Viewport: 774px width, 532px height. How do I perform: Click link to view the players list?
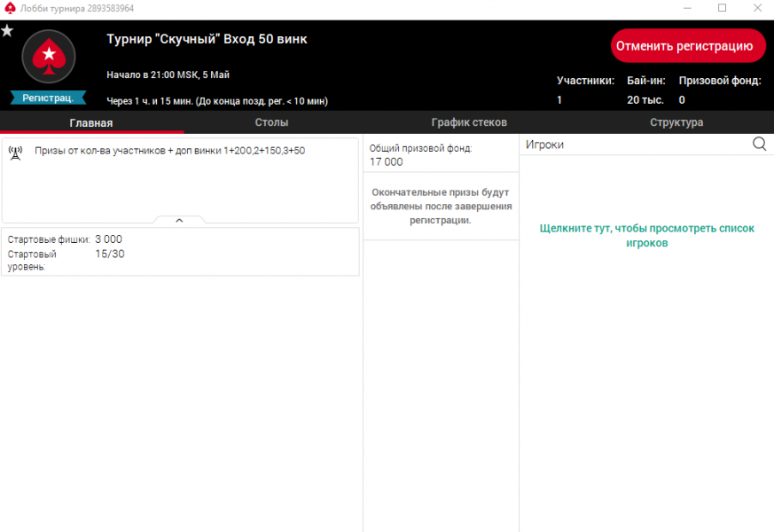pyautogui.click(x=646, y=235)
